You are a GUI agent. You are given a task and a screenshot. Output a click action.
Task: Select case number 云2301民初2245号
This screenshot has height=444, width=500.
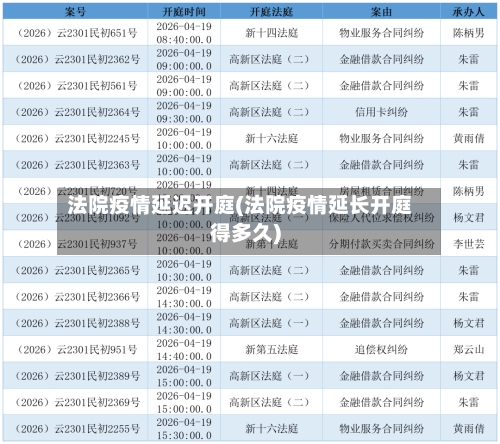77,138
